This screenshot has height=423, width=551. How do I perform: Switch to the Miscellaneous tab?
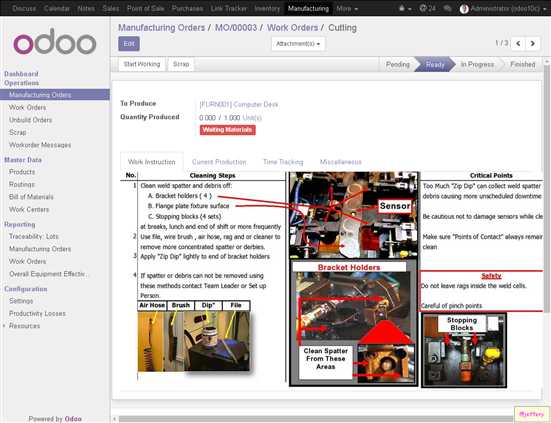pos(341,162)
